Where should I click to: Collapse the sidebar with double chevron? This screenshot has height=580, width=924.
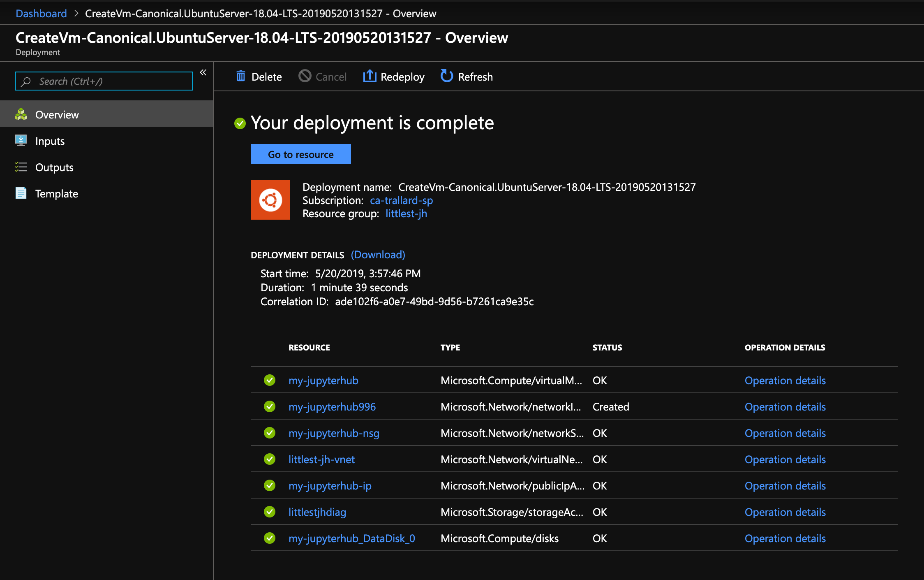coord(203,73)
